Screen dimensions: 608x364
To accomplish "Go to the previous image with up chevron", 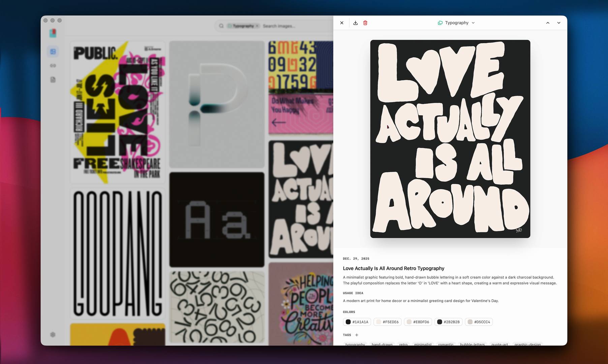I will click(x=548, y=23).
